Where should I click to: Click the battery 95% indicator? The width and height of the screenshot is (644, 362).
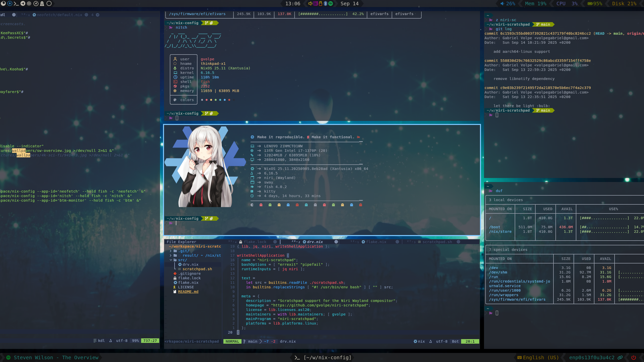tap(595, 4)
